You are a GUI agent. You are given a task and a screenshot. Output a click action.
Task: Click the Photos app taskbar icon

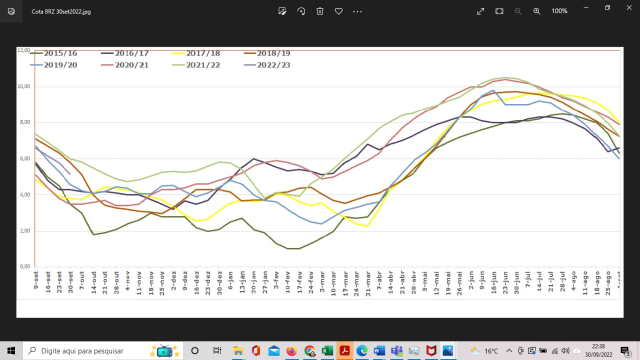click(x=448, y=351)
